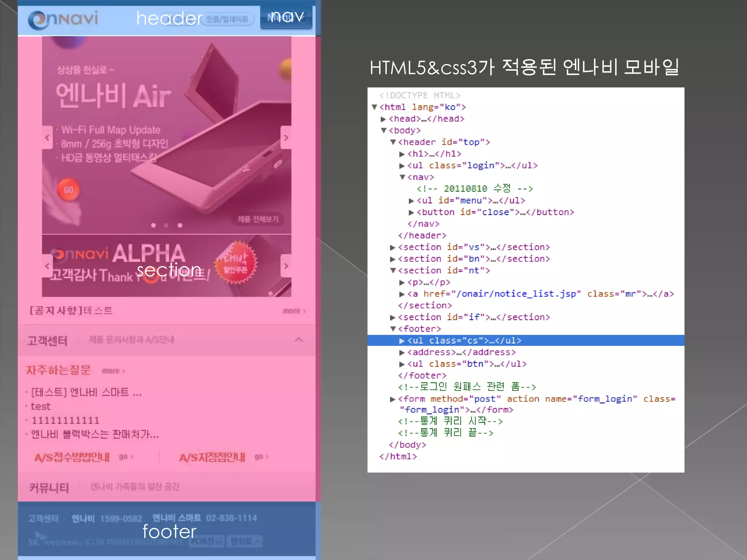This screenshot has width=747, height=560.
Task: Select the 통계 쿼리 끝 comment line
Action: 446,433
